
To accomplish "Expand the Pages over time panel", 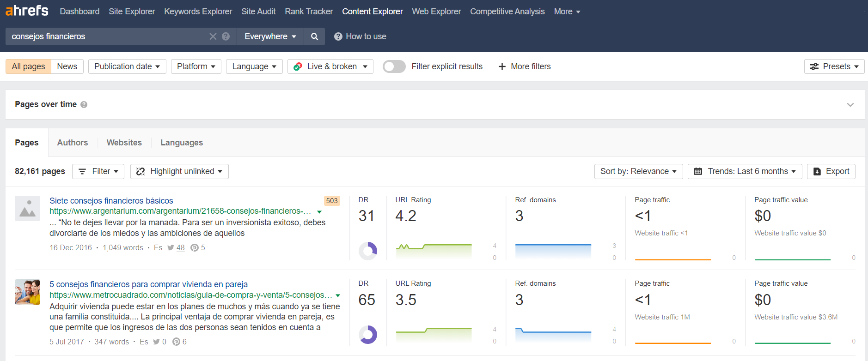I will 850,105.
